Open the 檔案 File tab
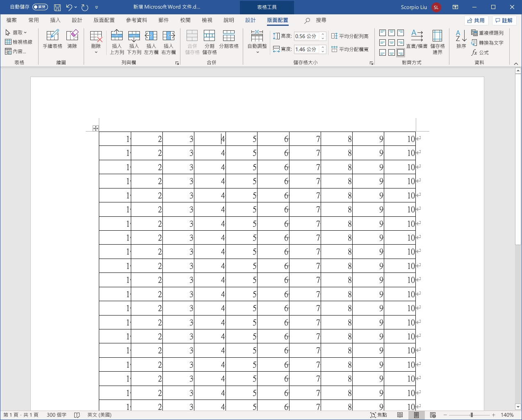 pos(11,20)
